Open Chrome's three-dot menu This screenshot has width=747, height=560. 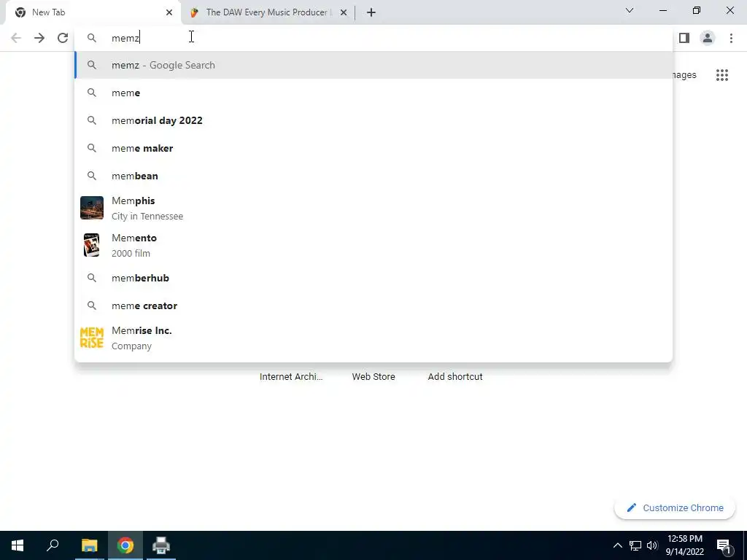point(731,38)
